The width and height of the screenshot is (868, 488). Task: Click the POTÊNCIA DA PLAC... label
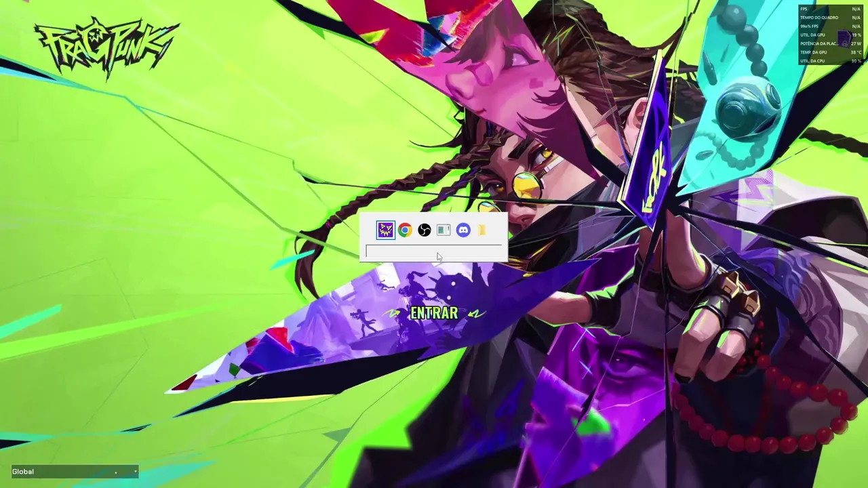tap(818, 43)
